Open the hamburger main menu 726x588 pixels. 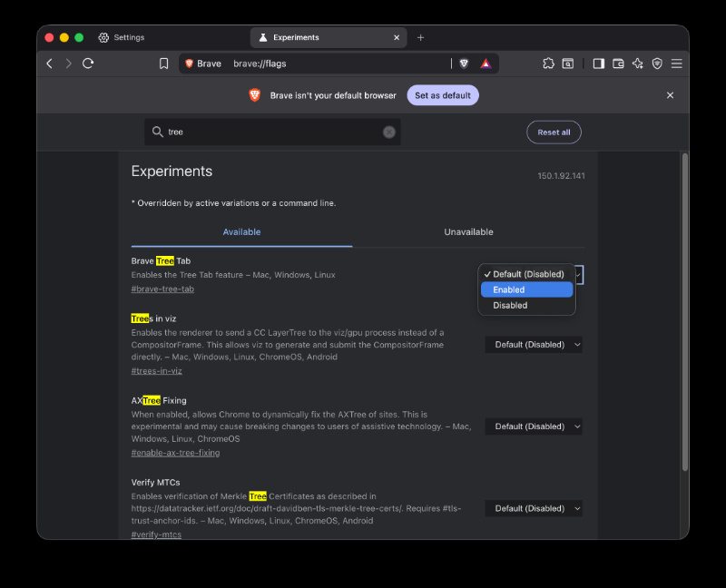point(676,64)
